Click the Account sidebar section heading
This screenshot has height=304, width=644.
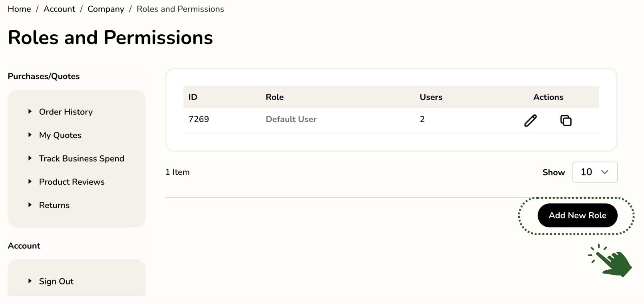(x=24, y=246)
